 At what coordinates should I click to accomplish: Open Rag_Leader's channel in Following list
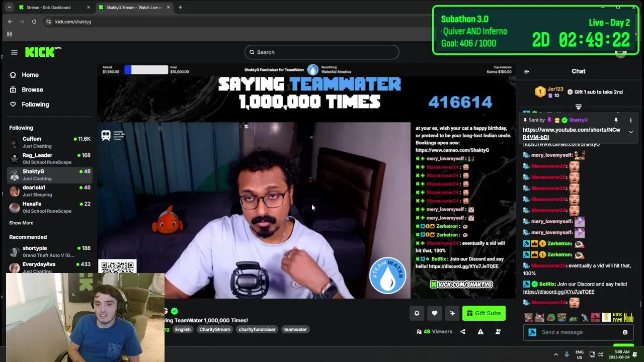tap(50, 158)
